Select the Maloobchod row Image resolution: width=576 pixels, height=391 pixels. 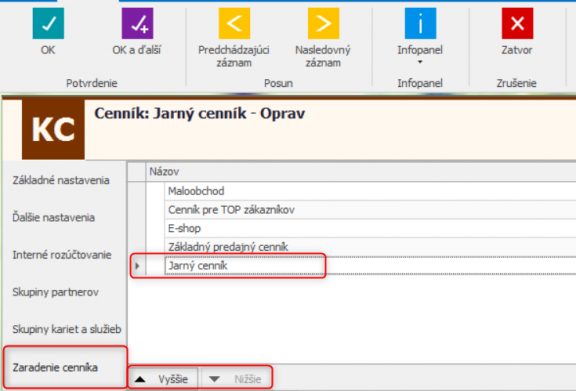pos(370,191)
